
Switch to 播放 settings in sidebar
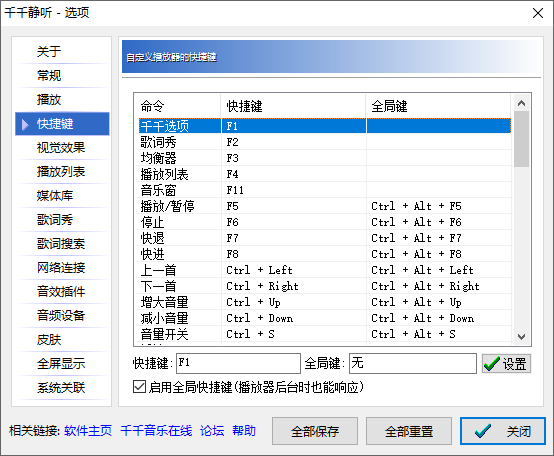[x=62, y=100]
